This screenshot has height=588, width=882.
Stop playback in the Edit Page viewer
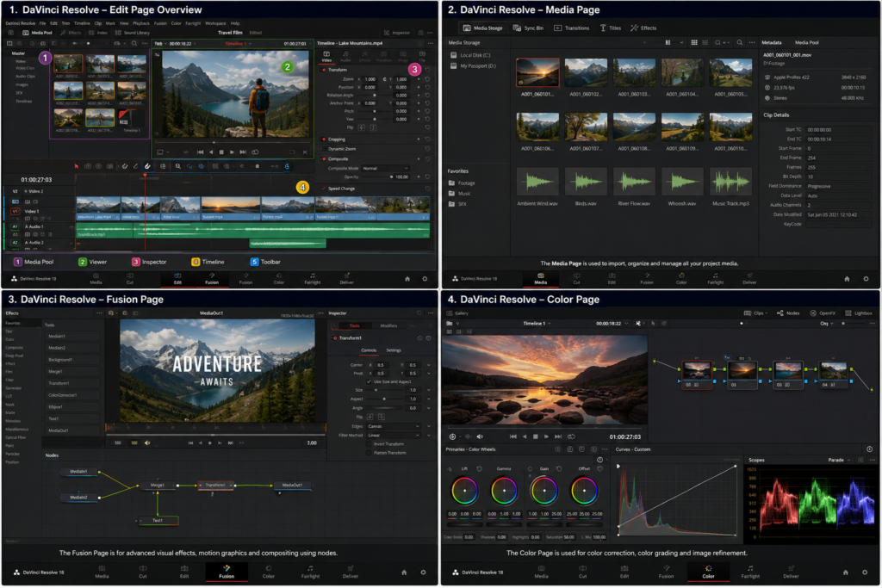click(221, 152)
